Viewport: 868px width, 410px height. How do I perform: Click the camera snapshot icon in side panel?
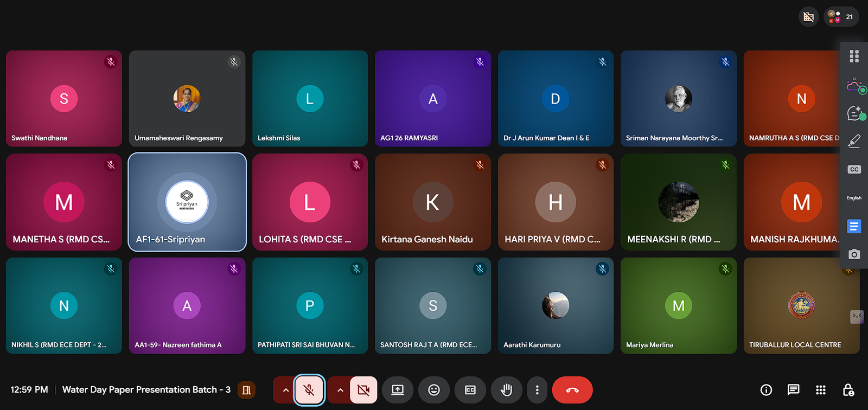pyautogui.click(x=854, y=254)
